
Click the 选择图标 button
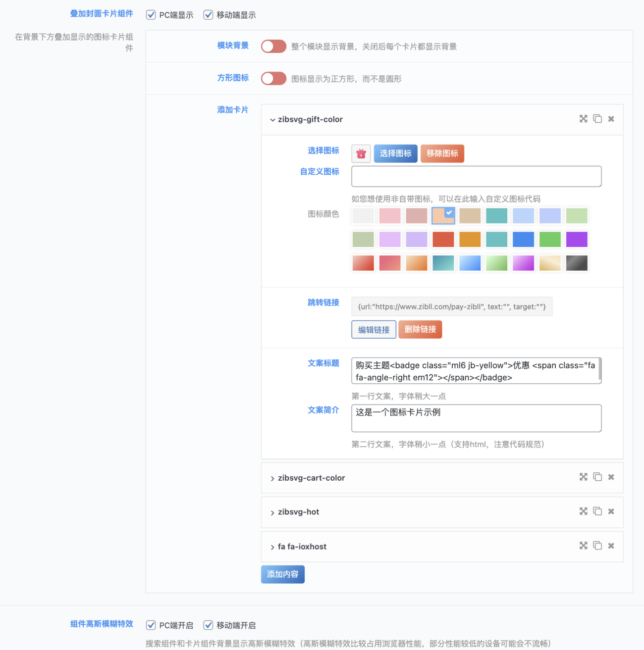click(395, 153)
